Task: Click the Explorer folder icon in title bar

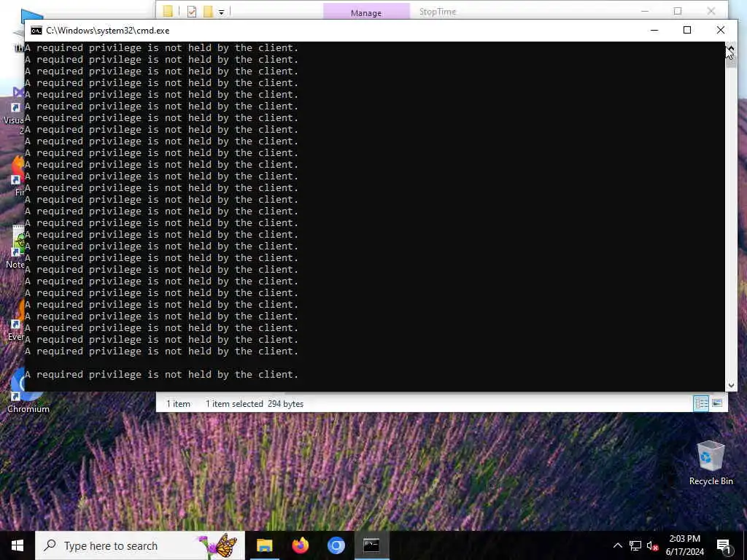Action: tap(168, 12)
